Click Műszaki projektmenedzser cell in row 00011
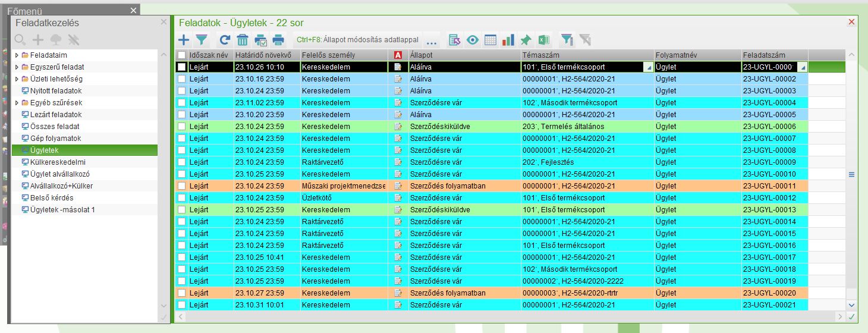This screenshot has height=333, width=868. (344, 186)
